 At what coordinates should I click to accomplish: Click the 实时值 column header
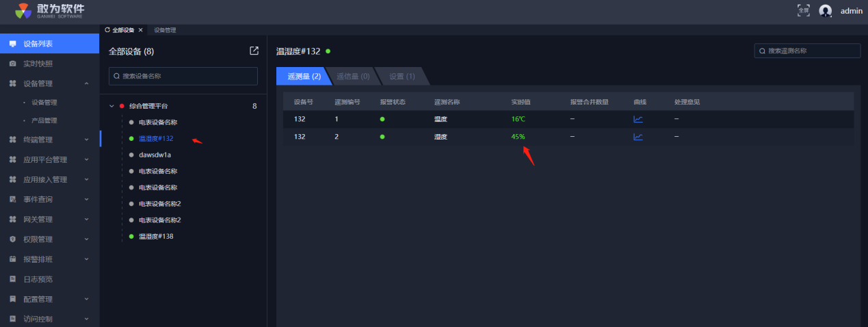click(x=521, y=102)
